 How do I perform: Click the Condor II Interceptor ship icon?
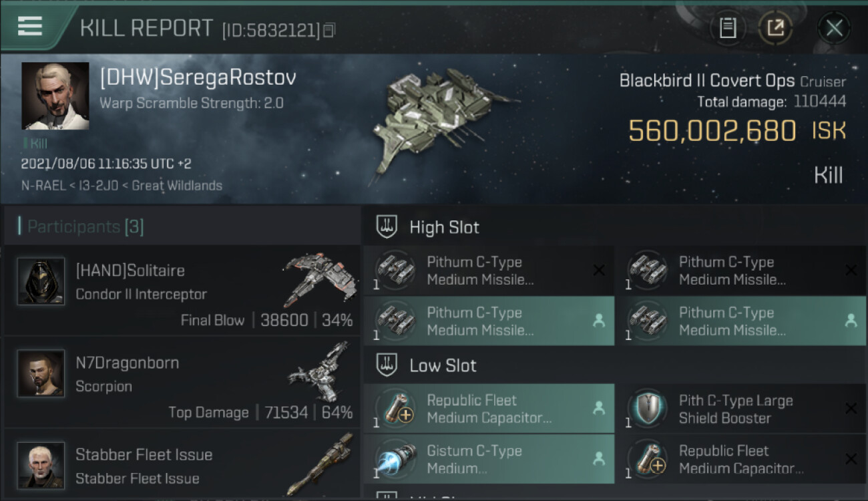(x=320, y=279)
